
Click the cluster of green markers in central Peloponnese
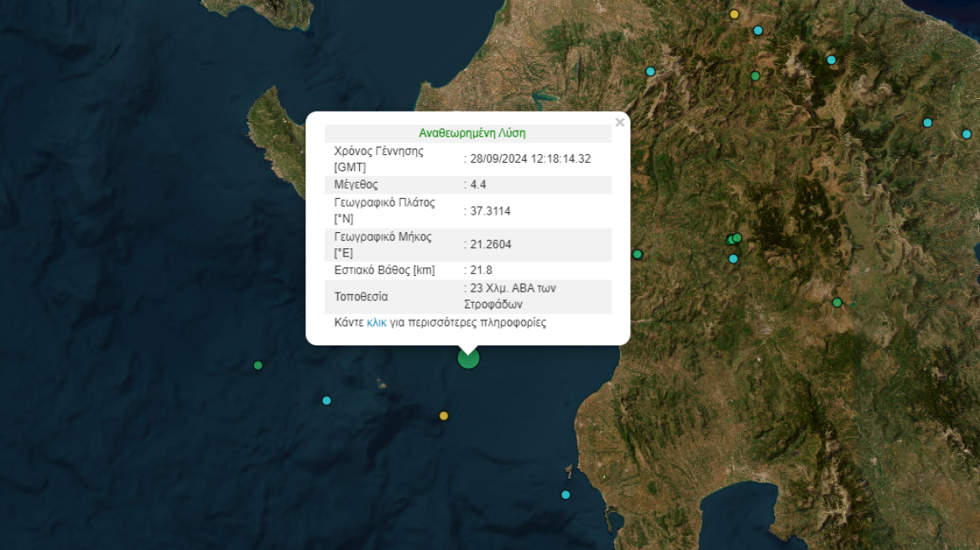pos(734,237)
